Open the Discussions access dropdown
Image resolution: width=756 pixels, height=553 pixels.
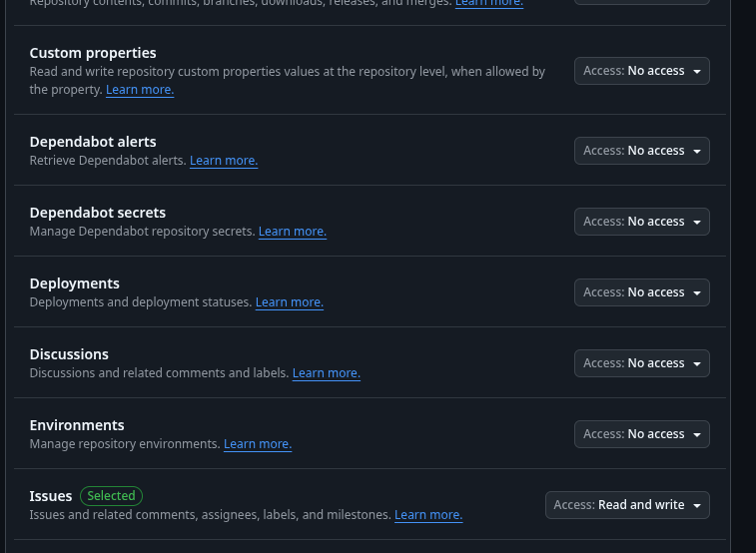click(x=641, y=363)
